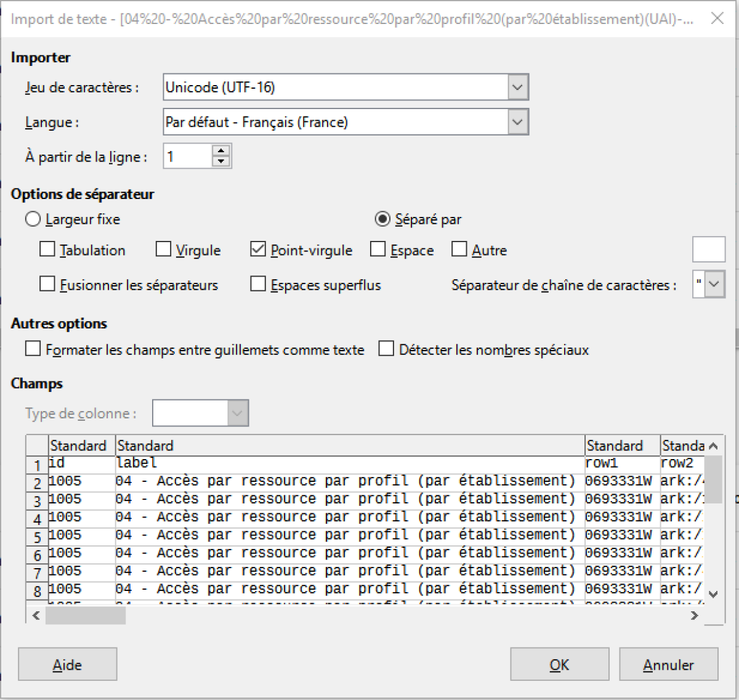This screenshot has width=739, height=700.
Task: Check Détecter les nombres spéciaux
Action: coord(386,349)
